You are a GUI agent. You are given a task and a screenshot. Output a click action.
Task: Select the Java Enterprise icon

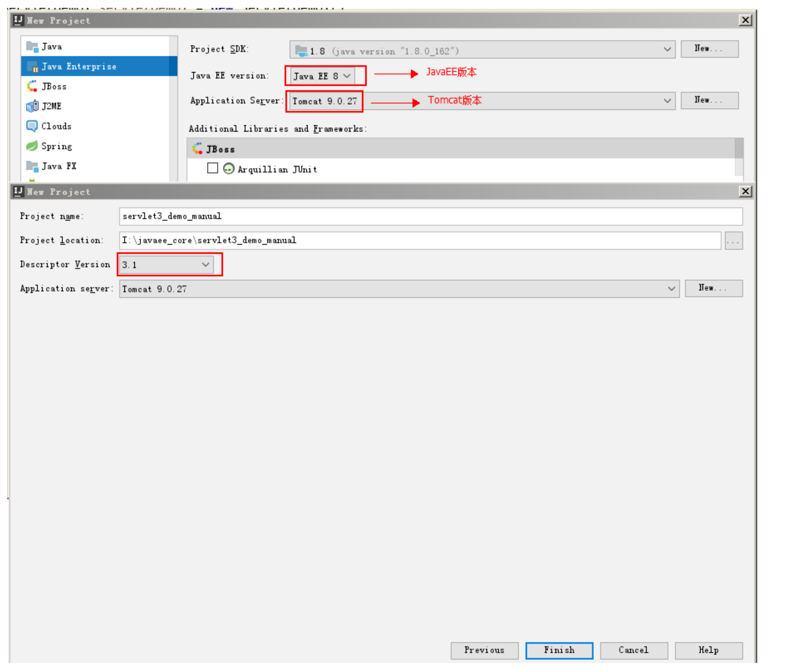pos(32,67)
